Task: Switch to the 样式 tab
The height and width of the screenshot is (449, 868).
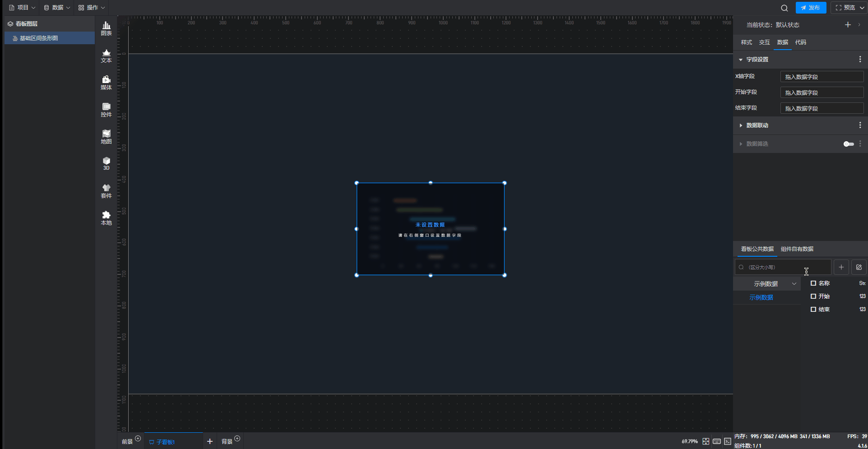Action: point(746,42)
